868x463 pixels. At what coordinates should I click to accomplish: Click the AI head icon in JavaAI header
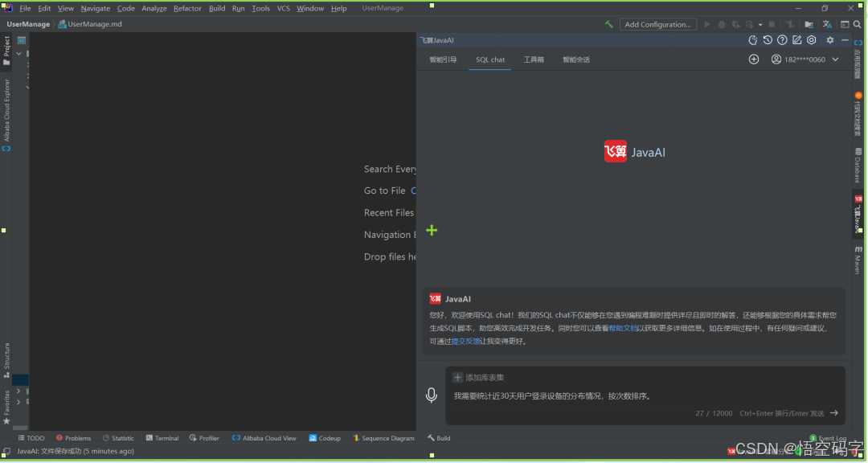coord(753,40)
